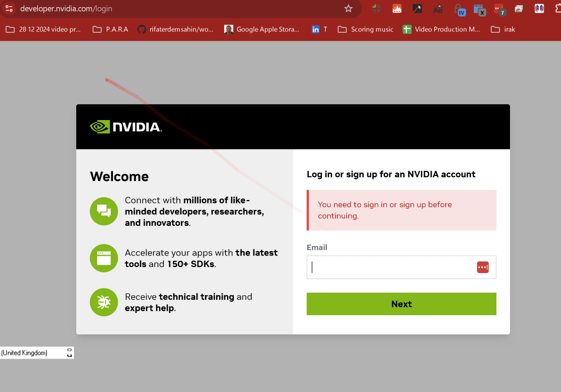Open the LinkedIn 'T' bookmark
Screen dimensions: 561x392
tap(319, 29)
